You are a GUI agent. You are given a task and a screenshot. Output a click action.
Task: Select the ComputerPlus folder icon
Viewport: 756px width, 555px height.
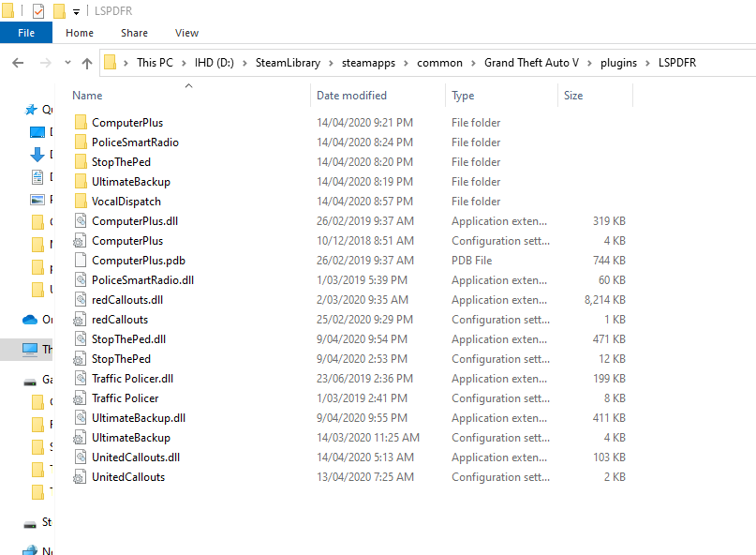[81, 122]
